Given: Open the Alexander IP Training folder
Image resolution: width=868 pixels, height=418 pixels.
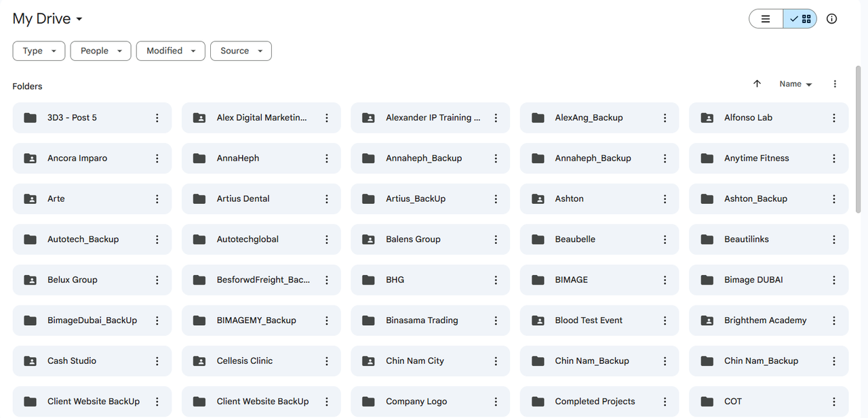Looking at the screenshot, I should [x=430, y=118].
